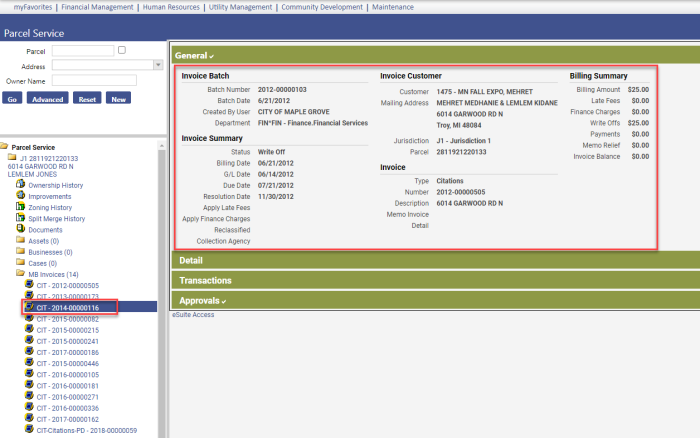Open the Financial Management menu
This screenshot has width=700, height=438.
(x=97, y=7)
